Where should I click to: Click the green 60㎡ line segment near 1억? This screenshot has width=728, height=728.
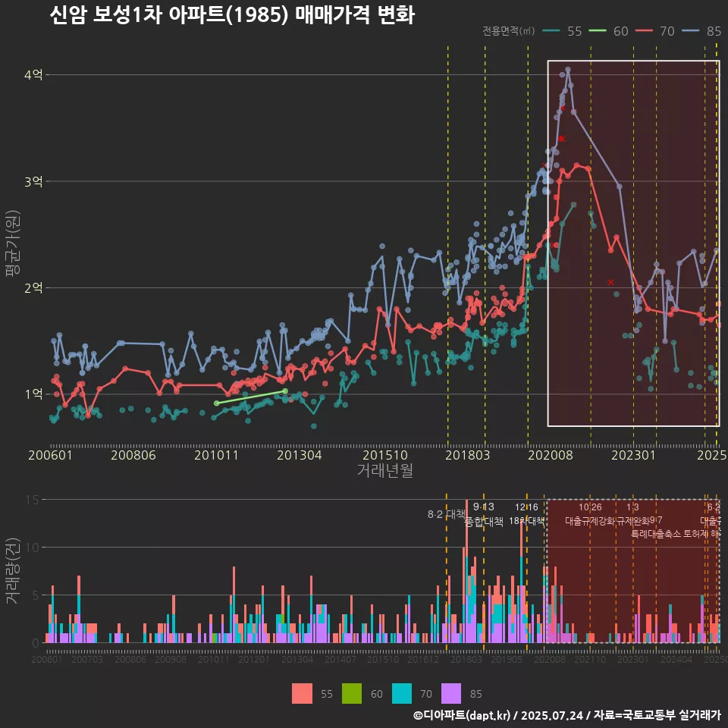coord(251,397)
